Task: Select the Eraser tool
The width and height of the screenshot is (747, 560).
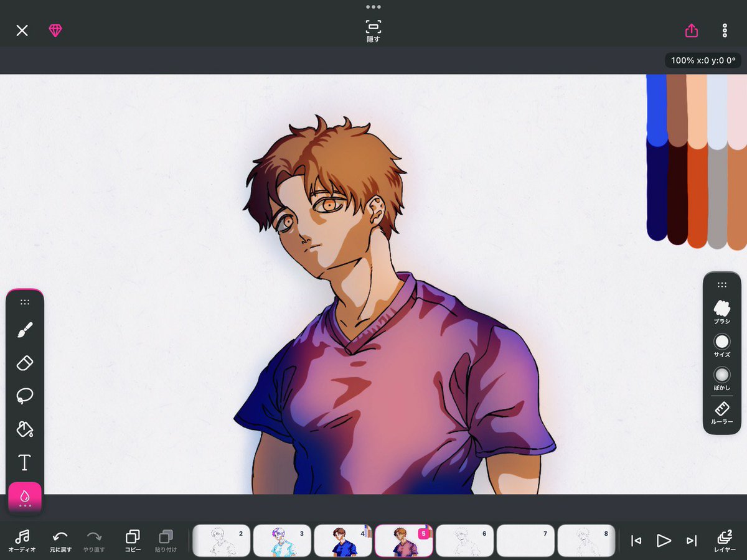Action: click(x=25, y=363)
